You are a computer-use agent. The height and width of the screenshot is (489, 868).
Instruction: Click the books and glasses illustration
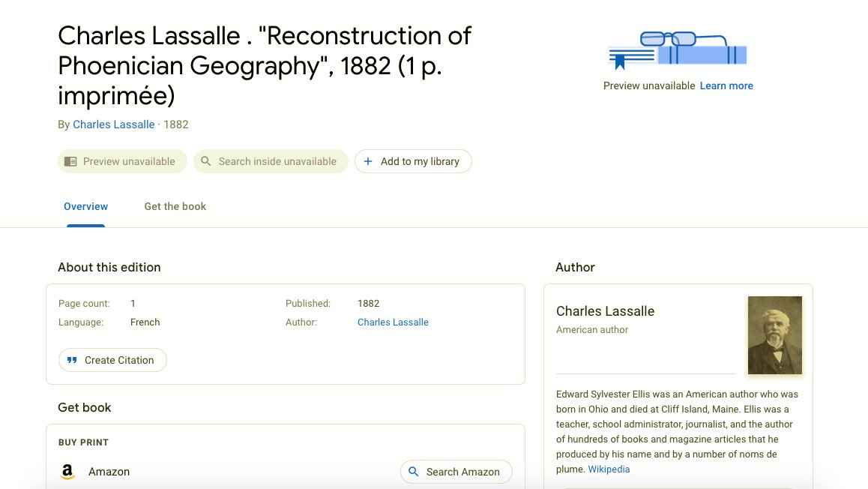click(x=678, y=50)
